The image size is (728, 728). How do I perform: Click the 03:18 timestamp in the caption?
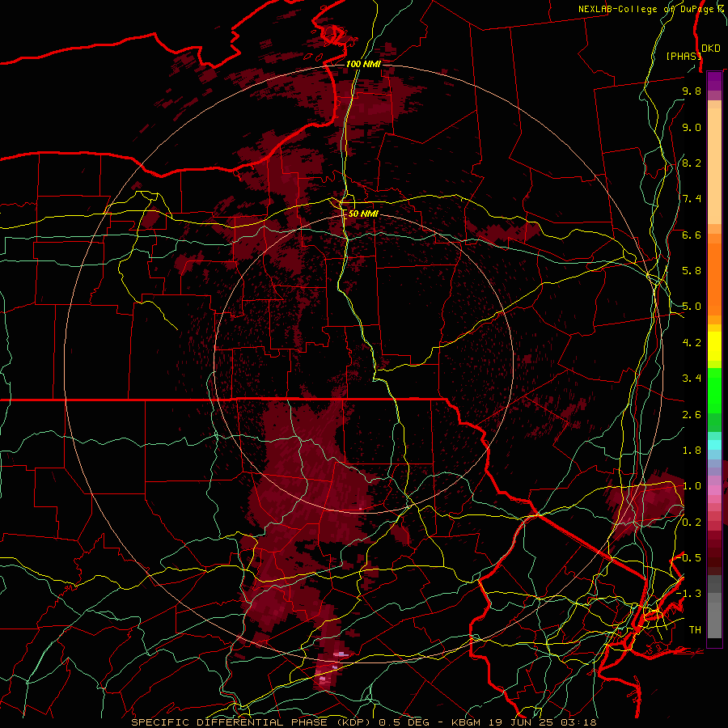(578, 722)
